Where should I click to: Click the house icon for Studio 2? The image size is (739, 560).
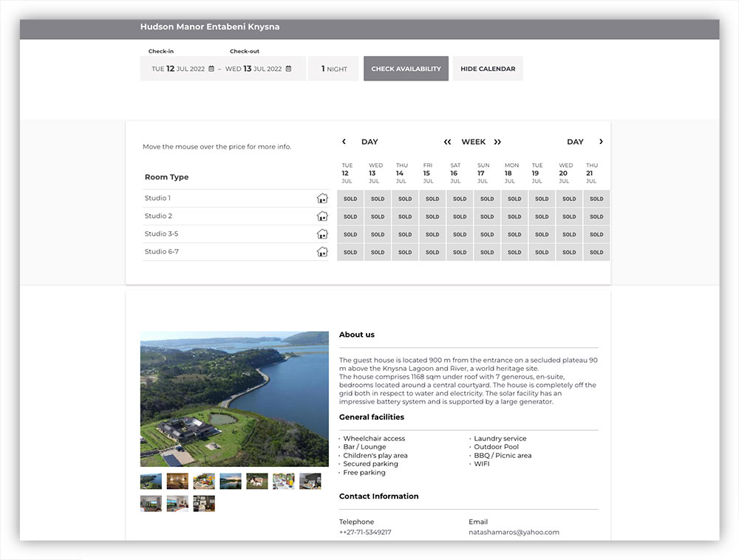click(322, 216)
